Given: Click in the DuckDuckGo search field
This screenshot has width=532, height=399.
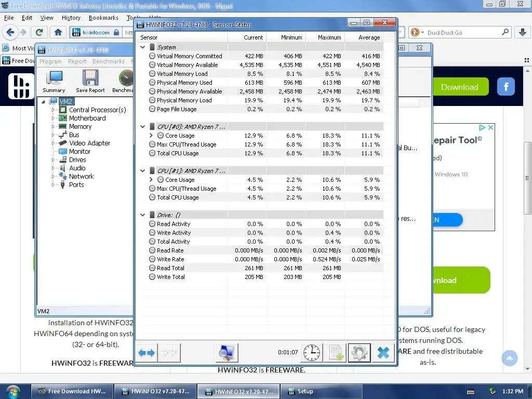Looking at the screenshot, I should click(x=461, y=33).
